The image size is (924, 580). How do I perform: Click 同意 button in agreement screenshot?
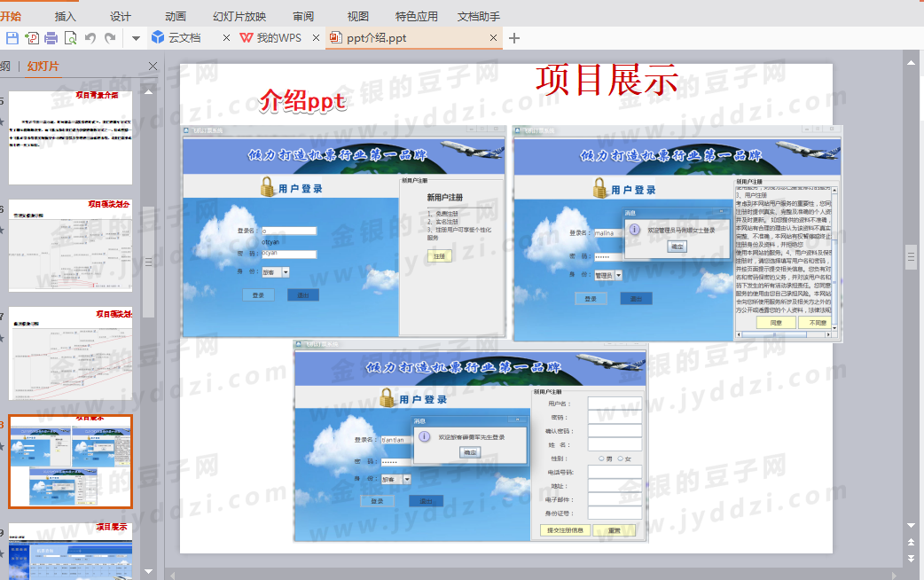[x=776, y=323]
